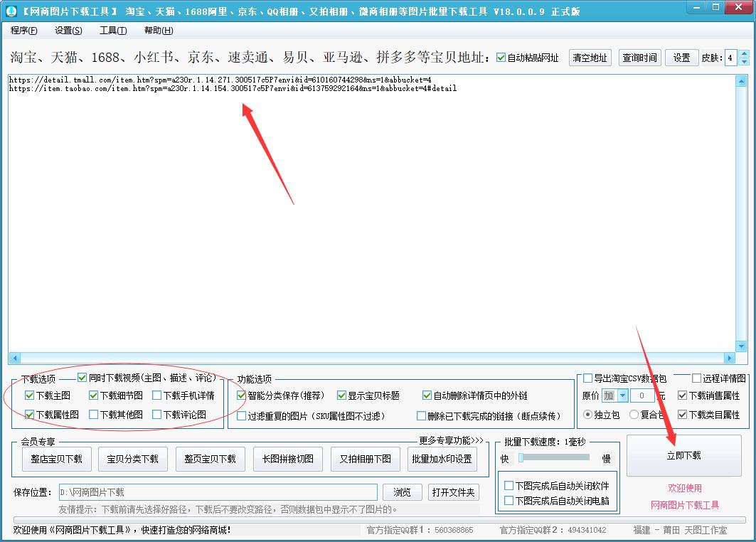The image size is (756, 542).
Task: Toggle the 显示宝贝标题 checkbox
Action: tap(341, 395)
